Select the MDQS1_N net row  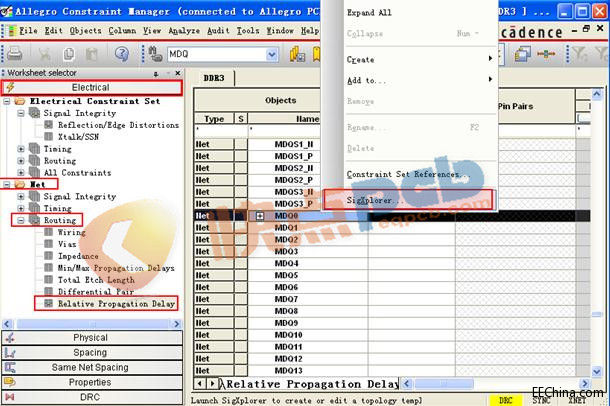294,144
